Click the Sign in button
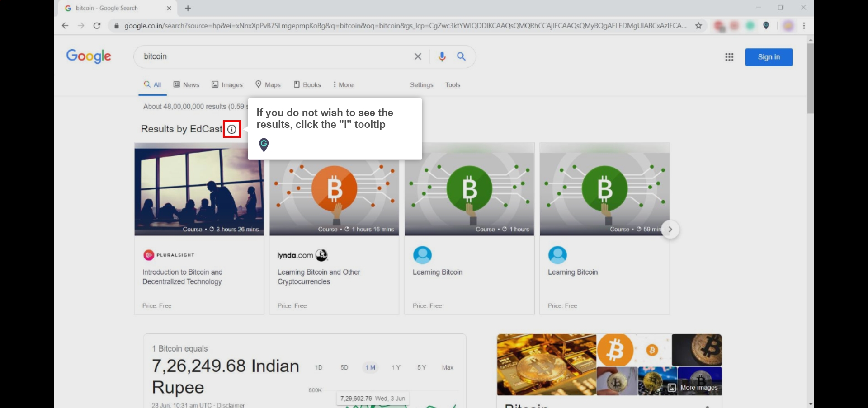Viewport: 868px width, 408px height. [x=769, y=57]
